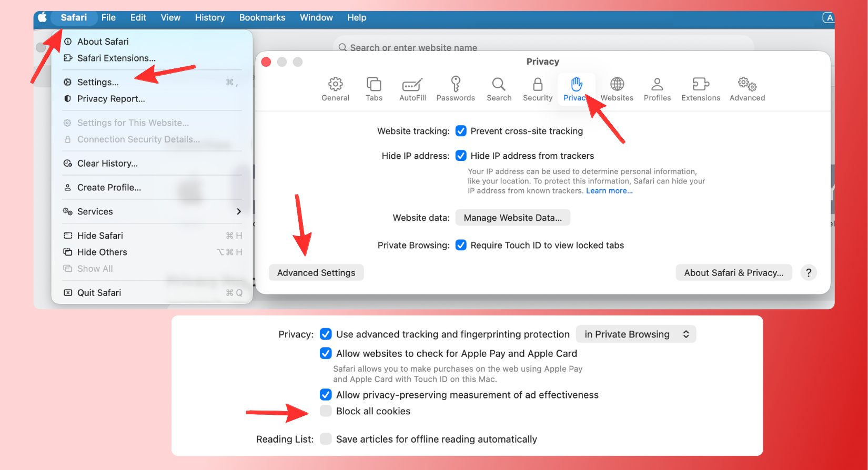This screenshot has width=868, height=470.
Task: Click the input source icon in menu bar
Action: 829,17
